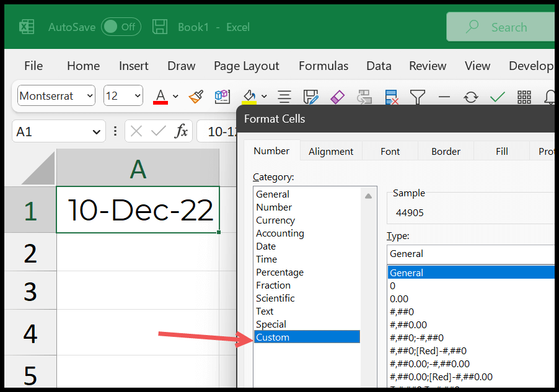Switch to the Fill tab
The image size is (559, 392).
point(501,152)
